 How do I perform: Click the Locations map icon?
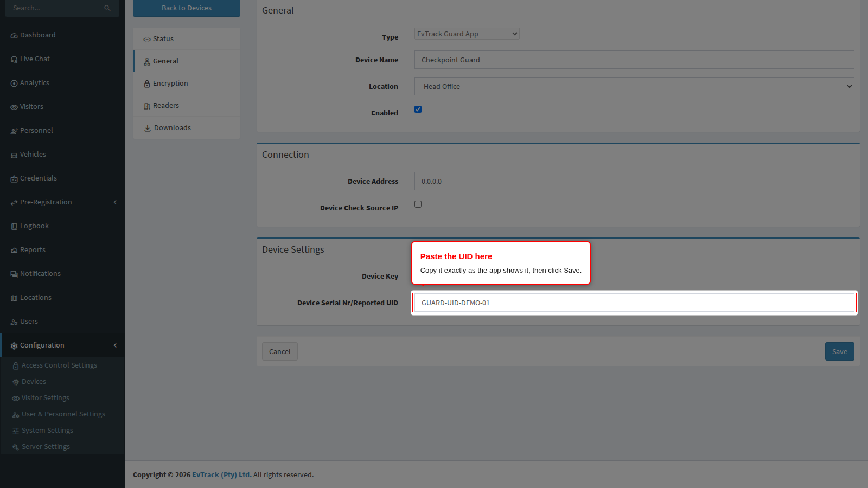click(14, 298)
